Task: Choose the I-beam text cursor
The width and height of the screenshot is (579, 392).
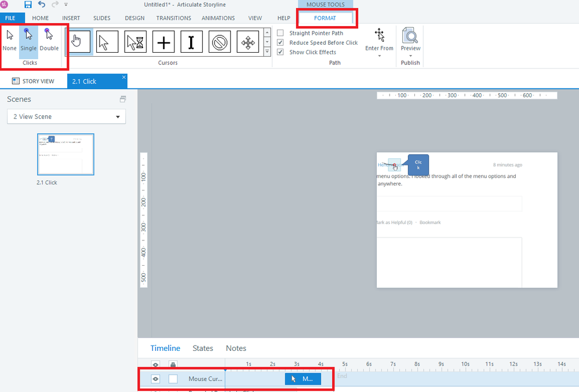Action: [x=191, y=42]
